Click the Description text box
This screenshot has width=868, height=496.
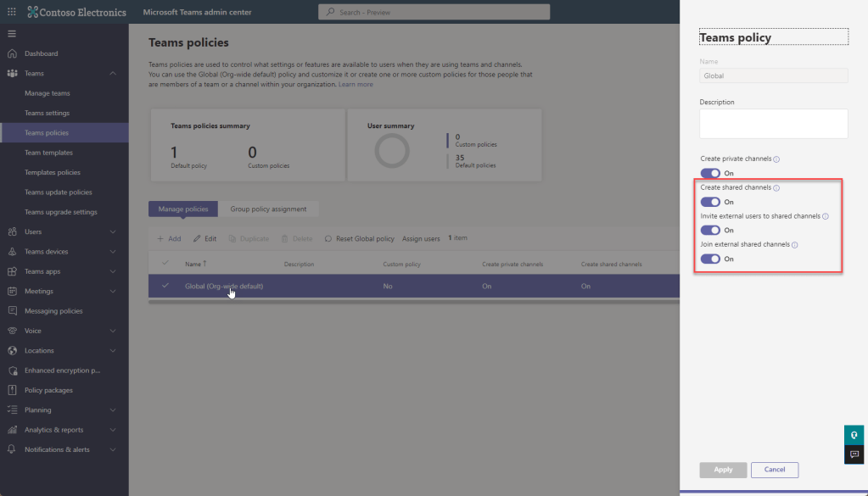point(773,124)
